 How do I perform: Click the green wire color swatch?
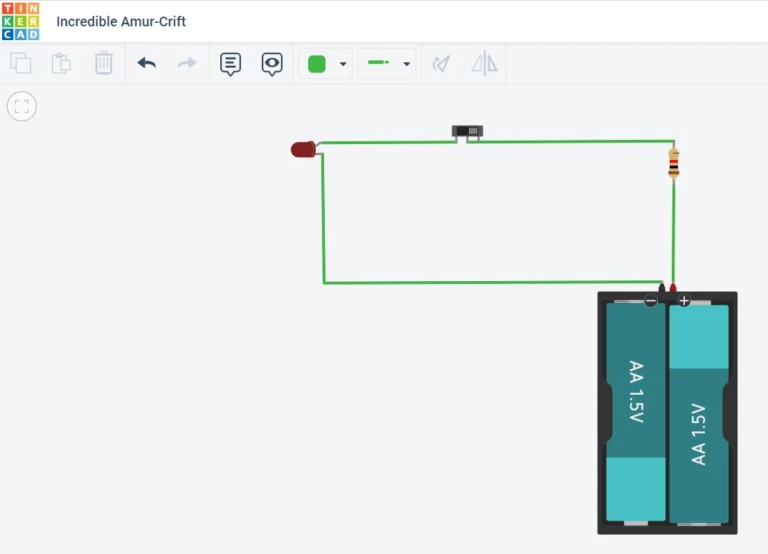coord(316,64)
